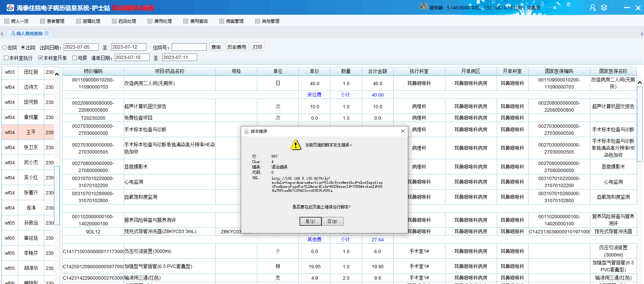Select the 出院 radio button
Viewport: 644px width, 284px height.
point(23,48)
